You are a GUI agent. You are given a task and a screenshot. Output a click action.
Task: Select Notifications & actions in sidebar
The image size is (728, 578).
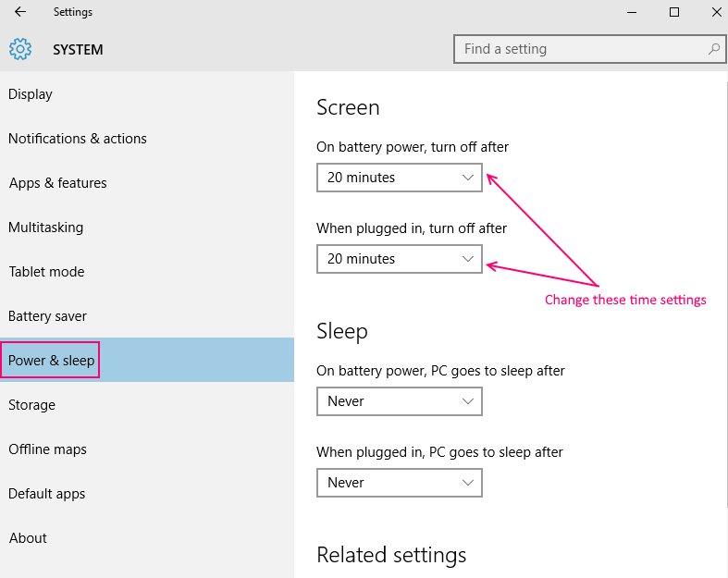(147, 139)
